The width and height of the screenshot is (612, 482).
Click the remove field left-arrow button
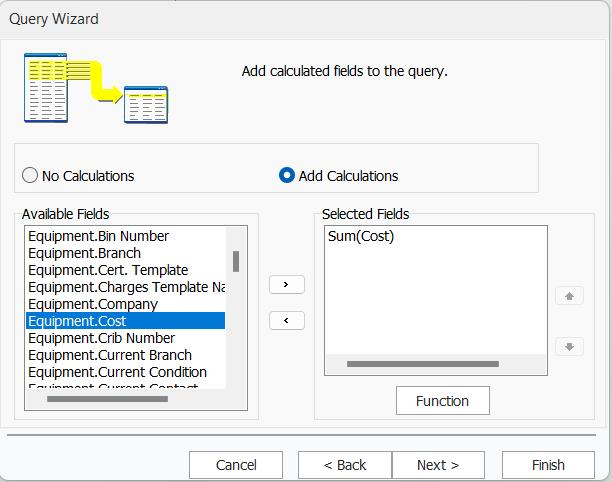[287, 321]
